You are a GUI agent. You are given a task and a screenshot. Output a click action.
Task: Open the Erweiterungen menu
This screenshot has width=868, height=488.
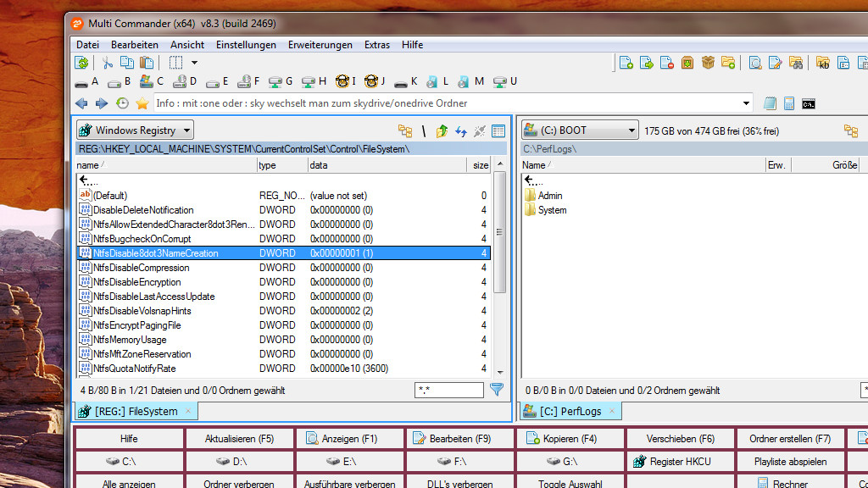320,45
